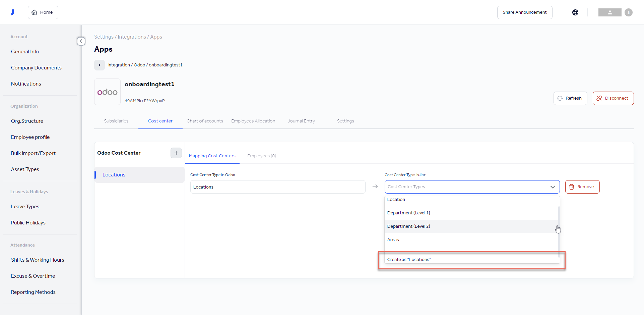Select Locations under Odoo Cost Center
This screenshot has height=315, width=644.
[114, 174]
